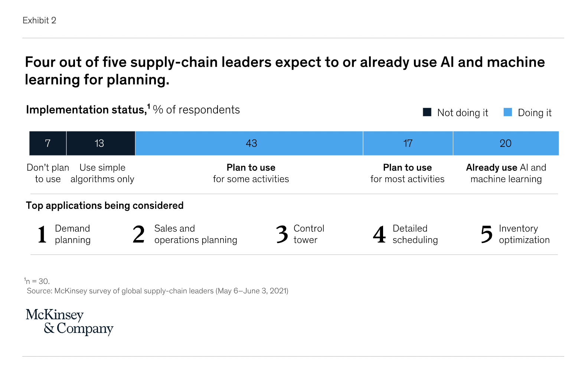Viewport: 588px width, 371px height.
Task: Click the large numeral 5 ranking icon
Action: pos(487,234)
